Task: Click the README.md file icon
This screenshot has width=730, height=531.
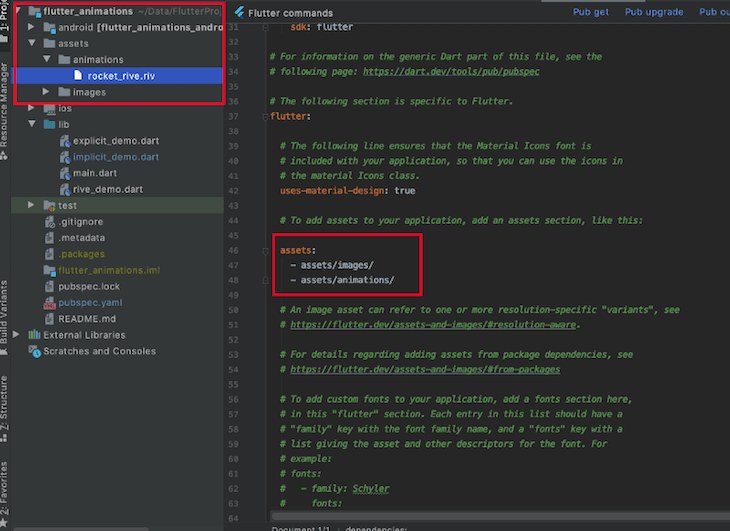Action: click(x=49, y=318)
